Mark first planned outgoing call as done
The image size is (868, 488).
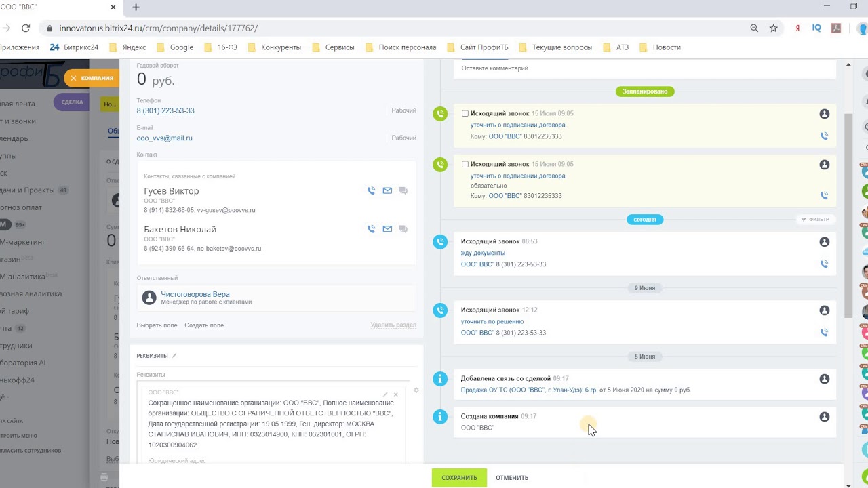point(465,114)
